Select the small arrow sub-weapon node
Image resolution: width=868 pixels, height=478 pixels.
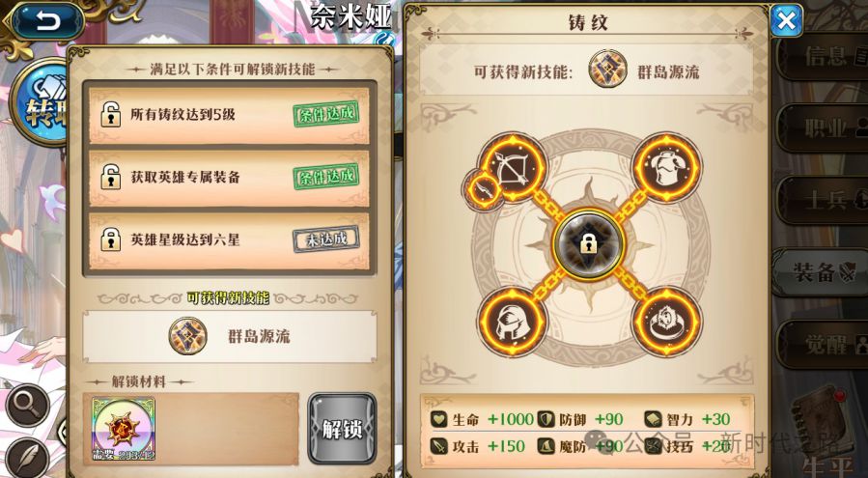pos(483,190)
